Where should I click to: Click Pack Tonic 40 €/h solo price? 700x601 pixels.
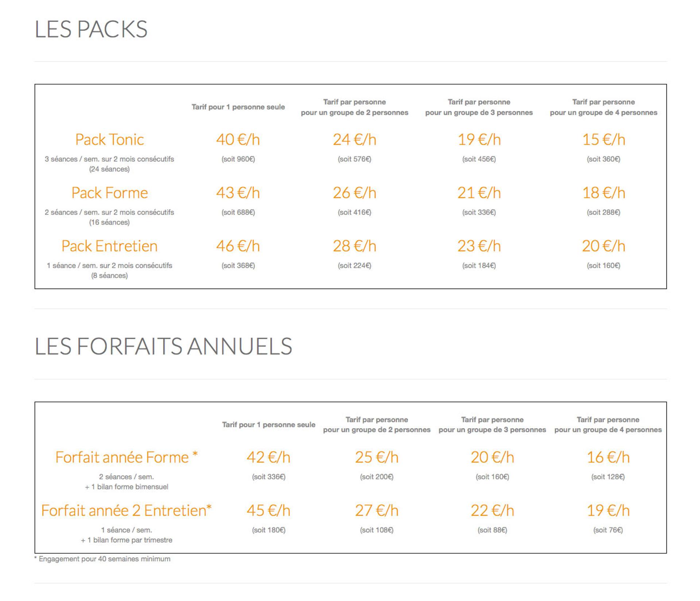point(238,140)
